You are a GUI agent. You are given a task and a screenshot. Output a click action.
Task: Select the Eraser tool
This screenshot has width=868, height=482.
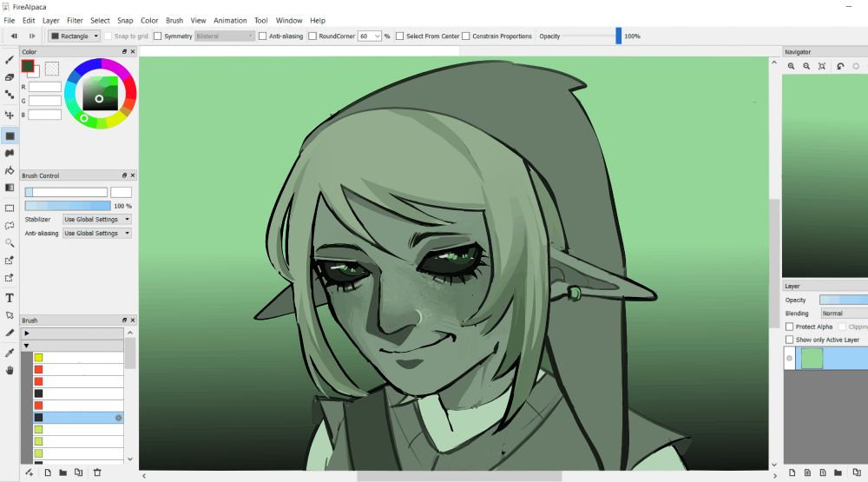pos(10,77)
